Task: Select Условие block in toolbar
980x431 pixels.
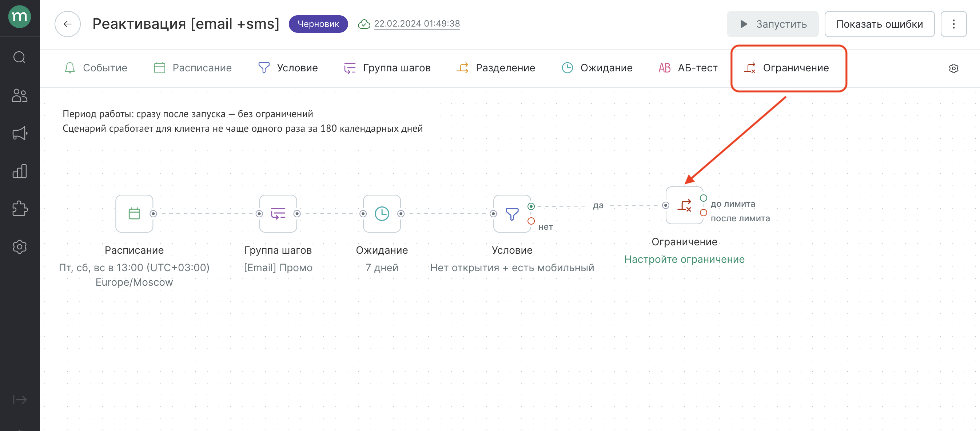Action: (288, 68)
